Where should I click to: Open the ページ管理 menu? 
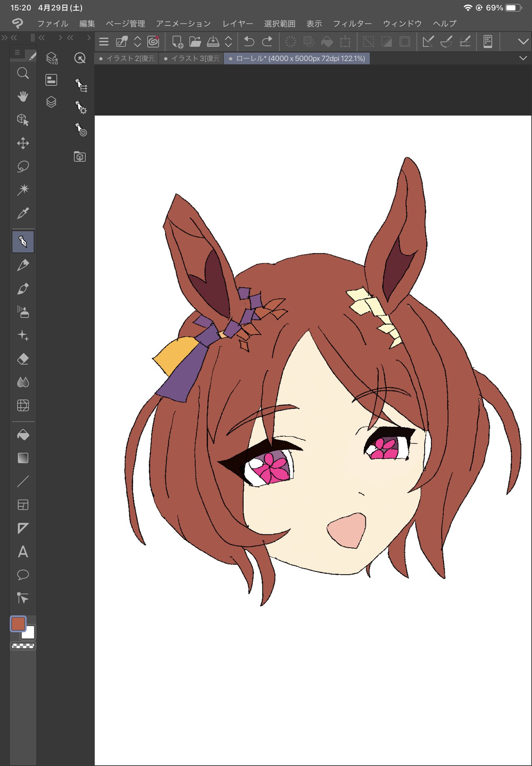click(x=125, y=24)
